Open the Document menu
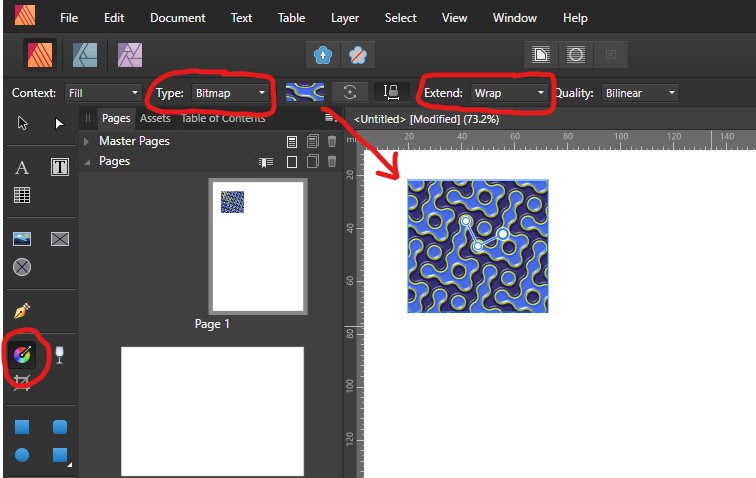The height and width of the screenshot is (478, 756). click(177, 18)
